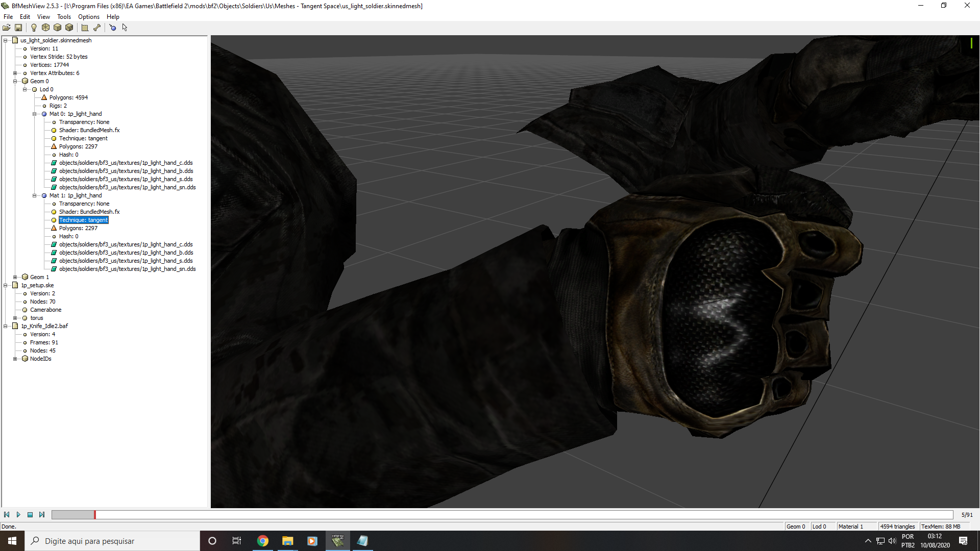The height and width of the screenshot is (551, 980).
Task: Click the Lod 0 node icon
Action: (x=35, y=89)
